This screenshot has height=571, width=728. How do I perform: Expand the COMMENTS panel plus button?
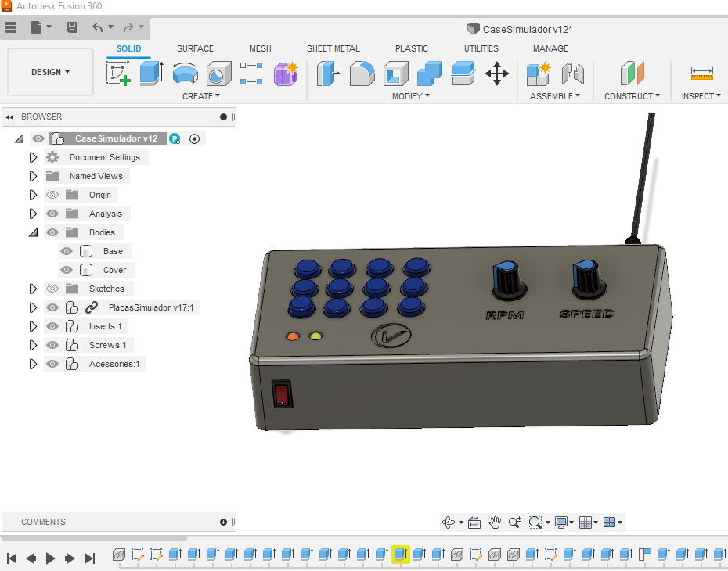point(223,522)
